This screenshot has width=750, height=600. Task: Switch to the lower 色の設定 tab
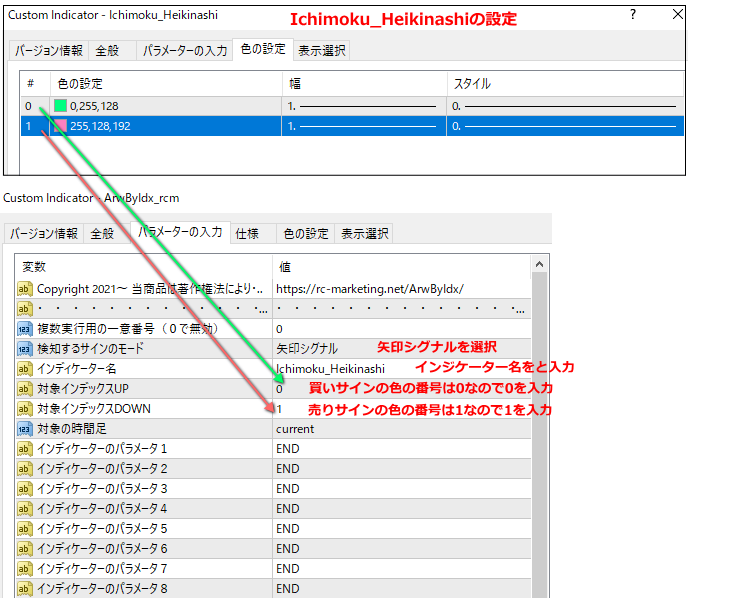click(305, 233)
